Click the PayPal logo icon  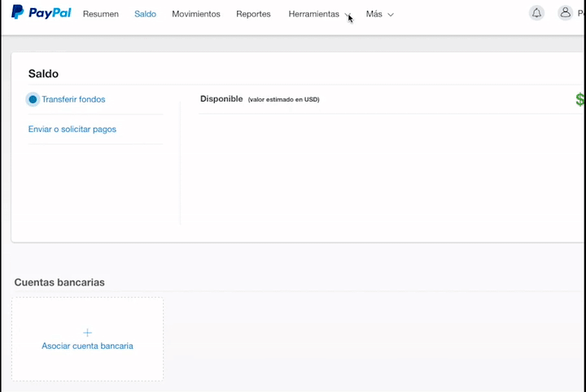pos(17,12)
